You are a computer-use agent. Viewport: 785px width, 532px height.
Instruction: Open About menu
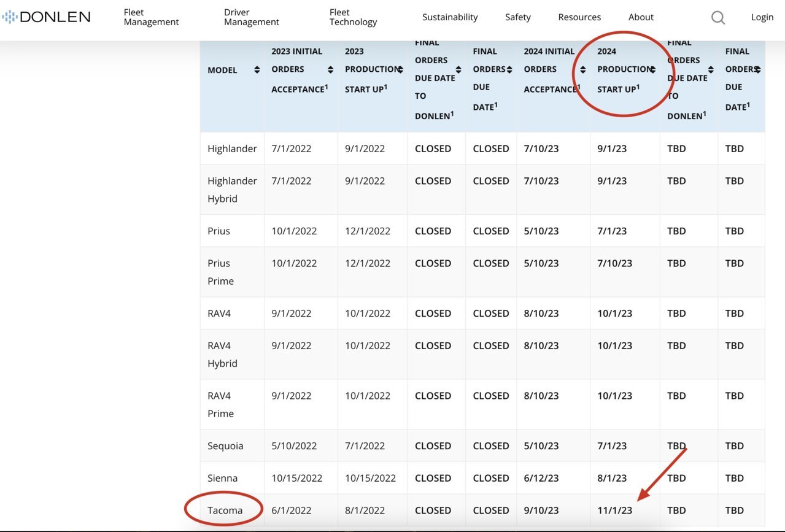pos(641,17)
